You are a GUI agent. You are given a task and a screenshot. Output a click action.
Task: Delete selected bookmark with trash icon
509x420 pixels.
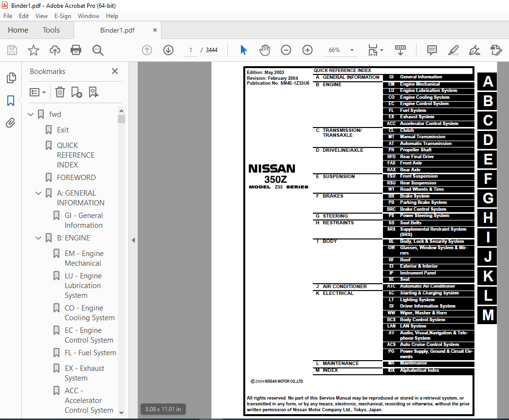60,92
